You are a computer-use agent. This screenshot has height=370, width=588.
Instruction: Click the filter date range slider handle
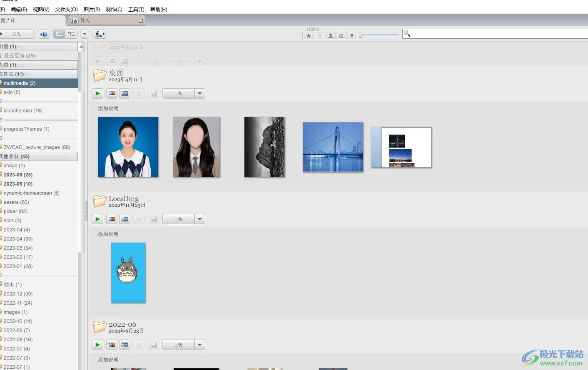click(361, 35)
